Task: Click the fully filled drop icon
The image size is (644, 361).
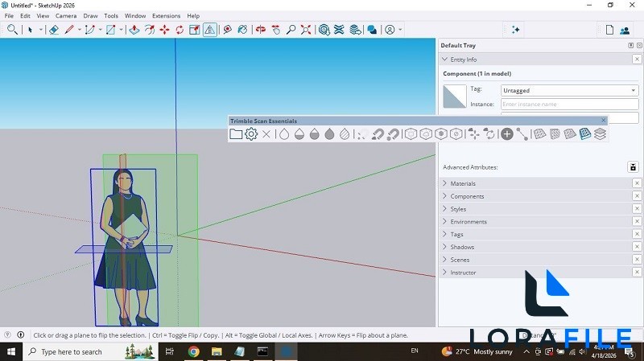Action: [x=329, y=134]
